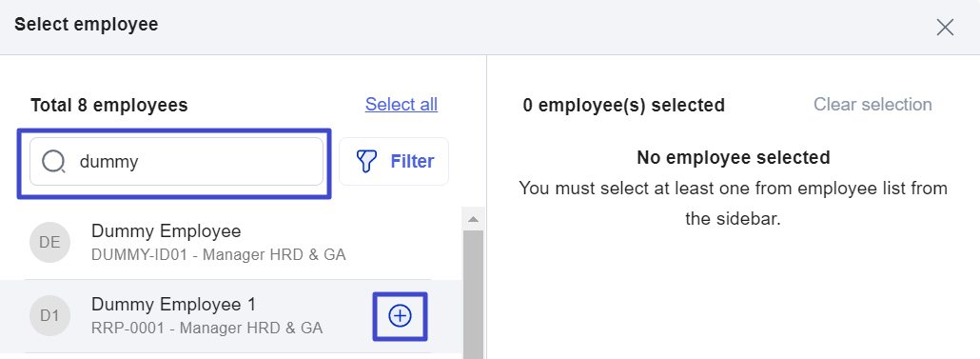Click the Select all link

click(402, 105)
